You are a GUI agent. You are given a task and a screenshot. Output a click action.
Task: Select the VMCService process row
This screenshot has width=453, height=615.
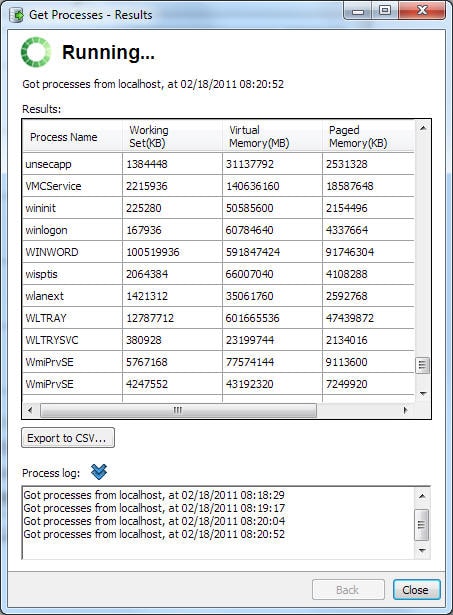coord(218,186)
